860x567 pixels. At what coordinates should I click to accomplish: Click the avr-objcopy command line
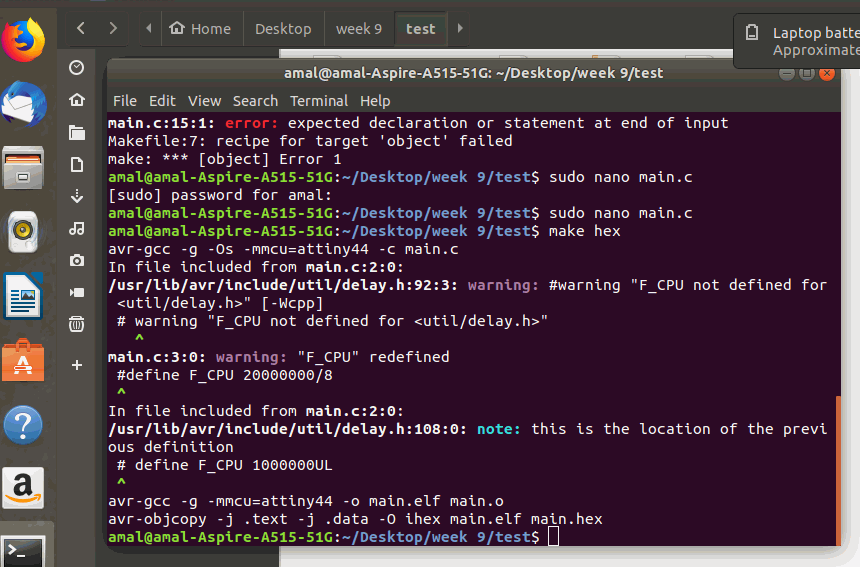[x=355, y=519]
